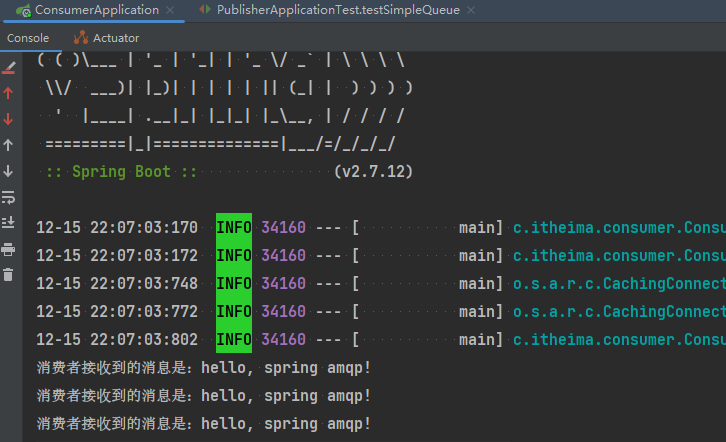Click the Spring Boot version (v2.7.12) text
Image resolution: width=726 pixels, height=442 pixels.
(373, 171)
